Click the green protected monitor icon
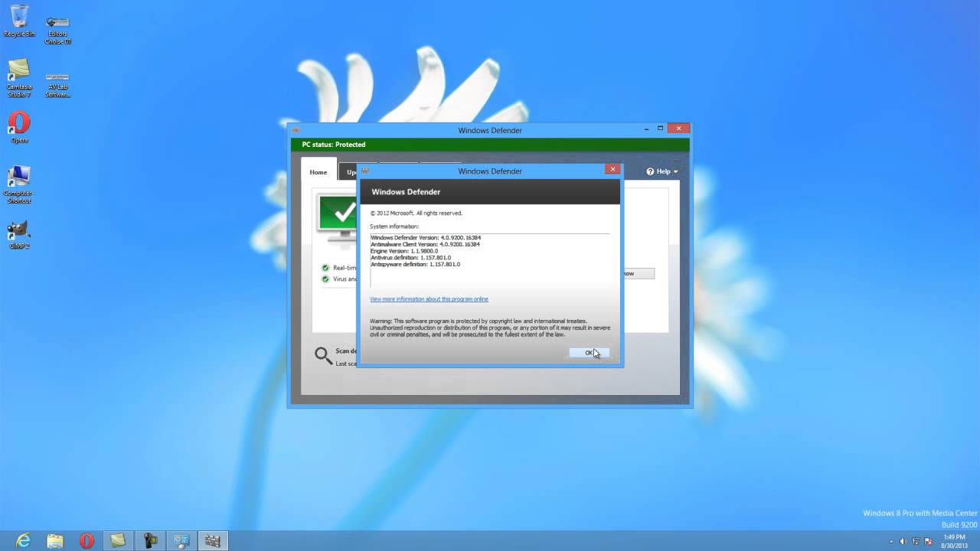 click(x=338, y=218)
